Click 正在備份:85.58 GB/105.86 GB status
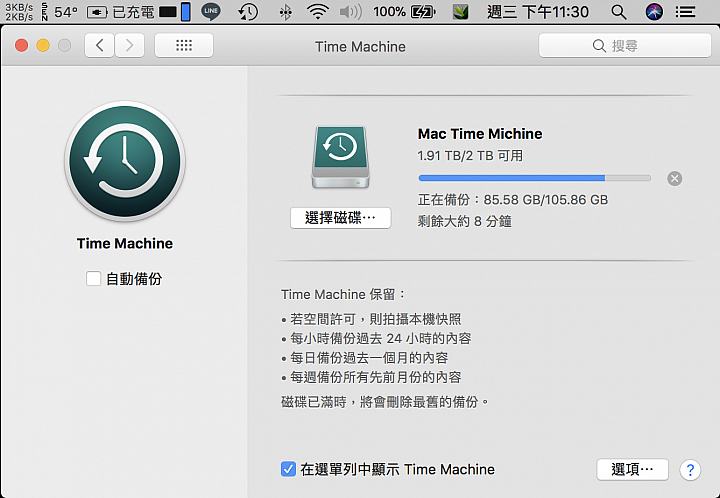This screenshot has height=498, width=720. pyautogui.click(x=513, y=200)
